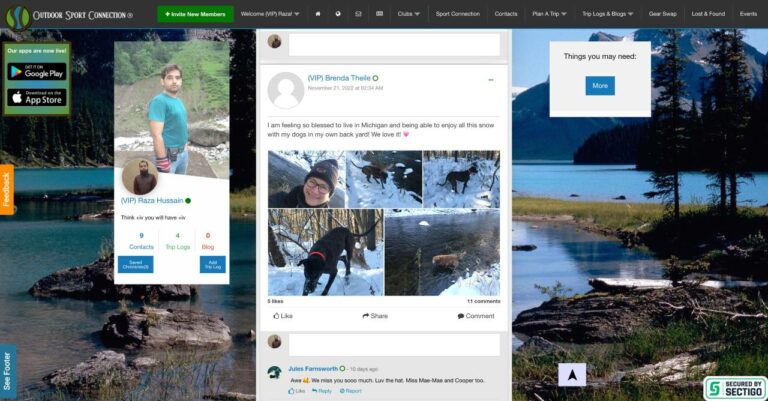Open the globe notifications icon
The image size is (768, 401).
point(338,14)
